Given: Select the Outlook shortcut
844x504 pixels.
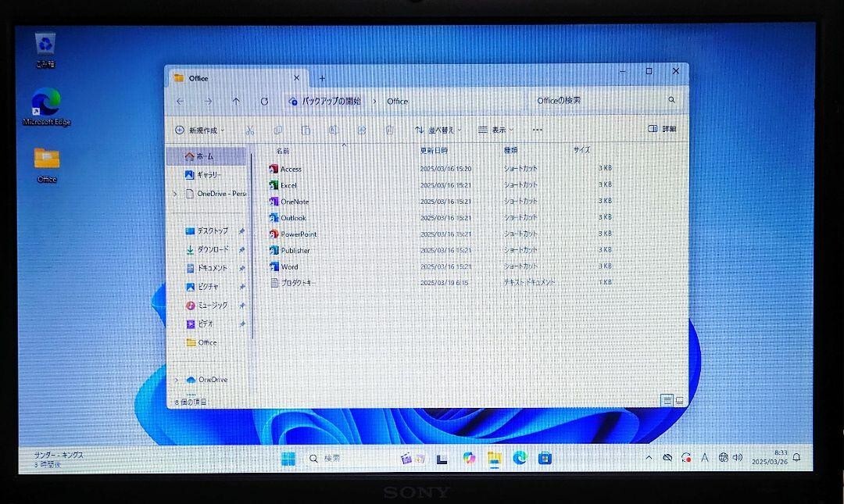Looking at the screenshot, I should point(288,217).
